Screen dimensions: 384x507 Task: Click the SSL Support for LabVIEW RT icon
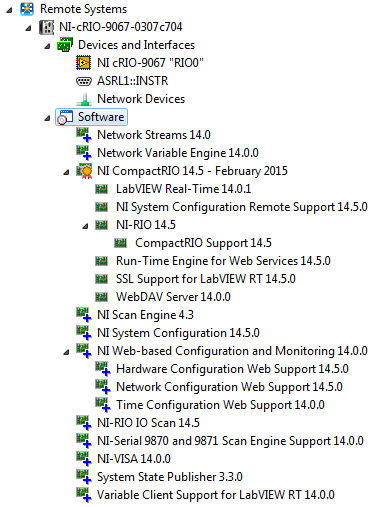tap(101, 279)
